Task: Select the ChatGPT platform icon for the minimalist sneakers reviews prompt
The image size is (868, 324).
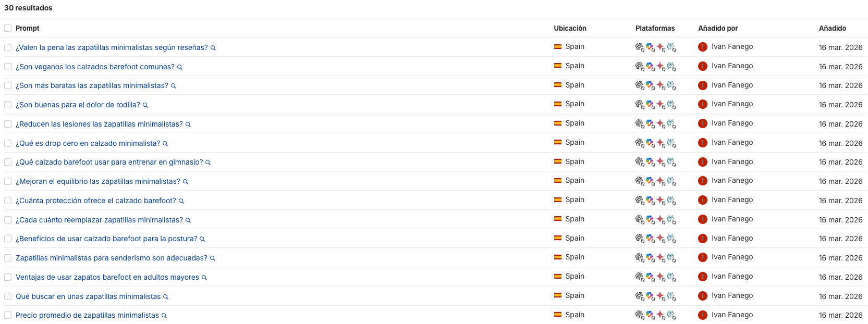Action: [x=639, y=46]
